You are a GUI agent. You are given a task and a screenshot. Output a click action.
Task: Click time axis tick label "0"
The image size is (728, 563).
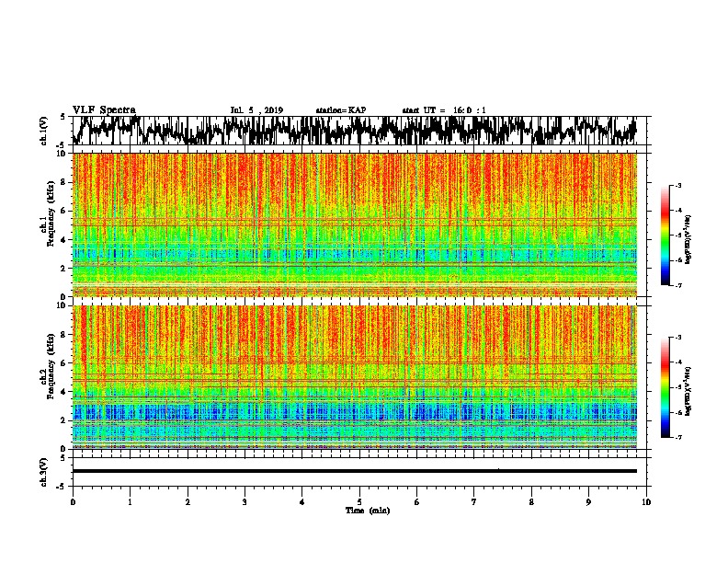[73, 502]
